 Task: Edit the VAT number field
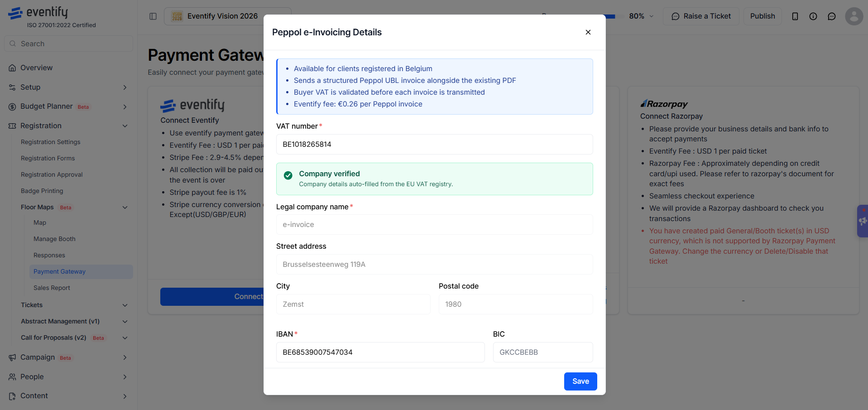pos(434,145)
